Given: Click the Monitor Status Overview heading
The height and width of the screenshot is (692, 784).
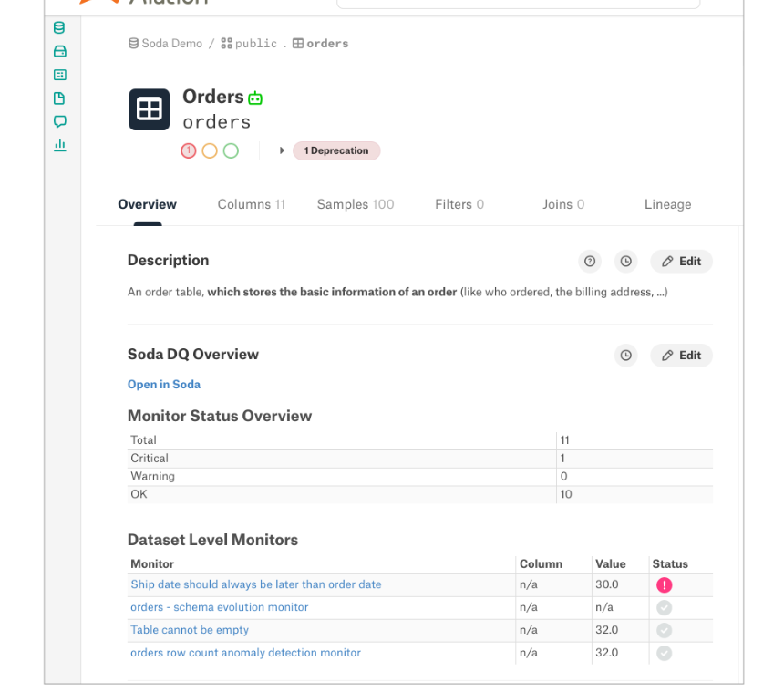Looking at the screenshot, I should (x=220, y=416).
